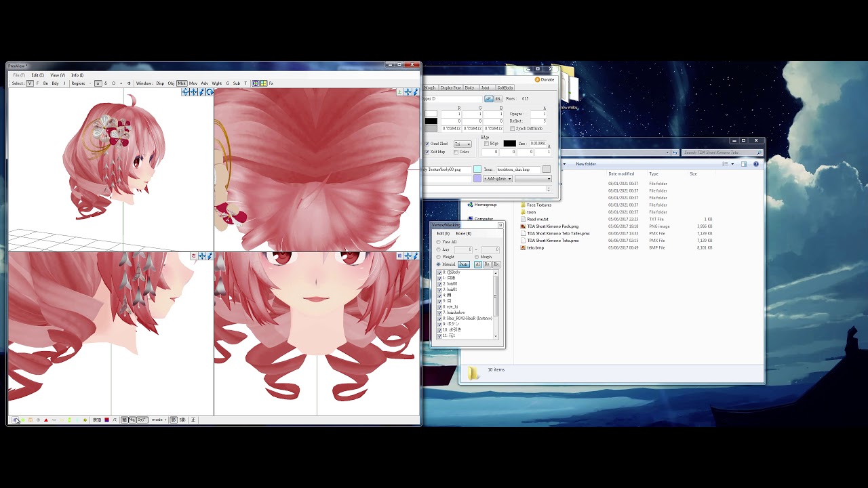Screen dimensions: 868x488
Task: Toggle joint selection J button
Action: [x=64, y=83]
